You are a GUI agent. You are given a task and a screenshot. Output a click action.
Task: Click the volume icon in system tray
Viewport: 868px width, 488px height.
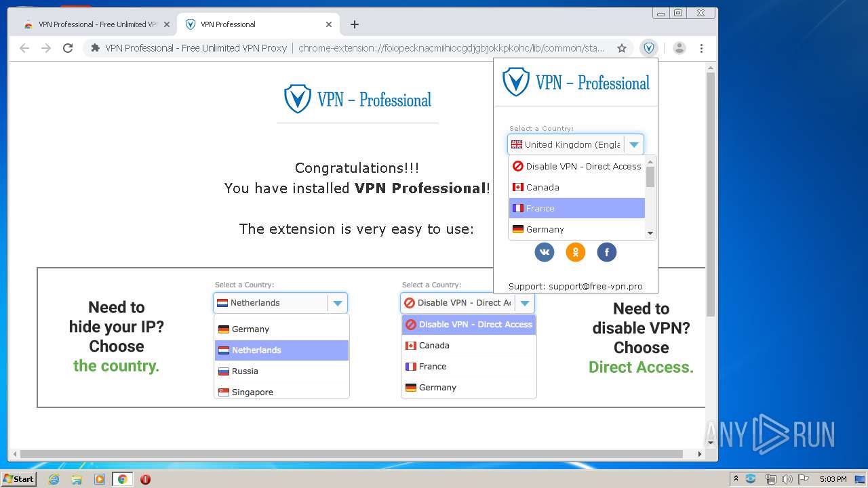tap(787, 479)
